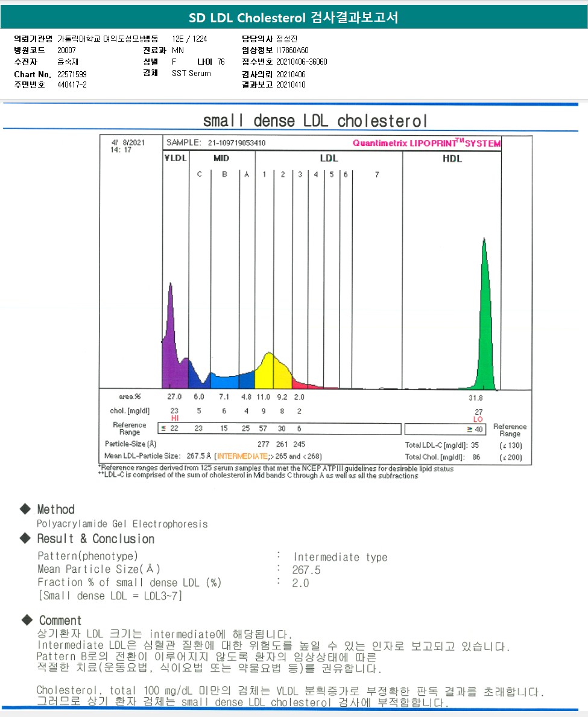Select the LDL subfraction "7" label
The height and width of the screenshot is (717, 588).
[x=377, y=174]
